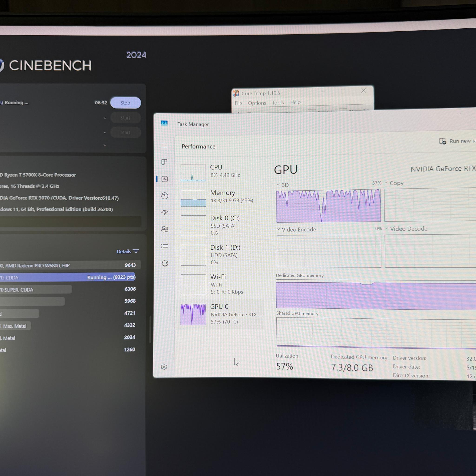Open Details page list icon
Screen dimensions: 476x476
click(165, 246)
